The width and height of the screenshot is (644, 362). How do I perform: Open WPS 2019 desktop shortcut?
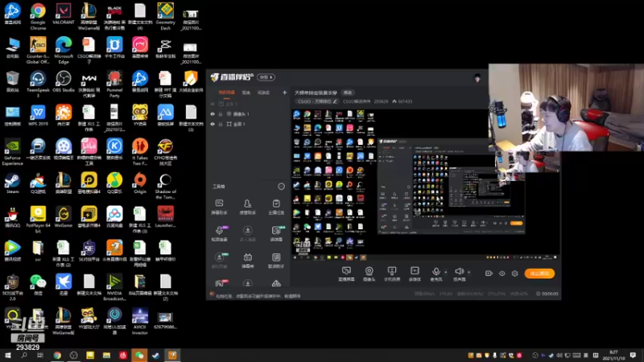coord(38,115)
